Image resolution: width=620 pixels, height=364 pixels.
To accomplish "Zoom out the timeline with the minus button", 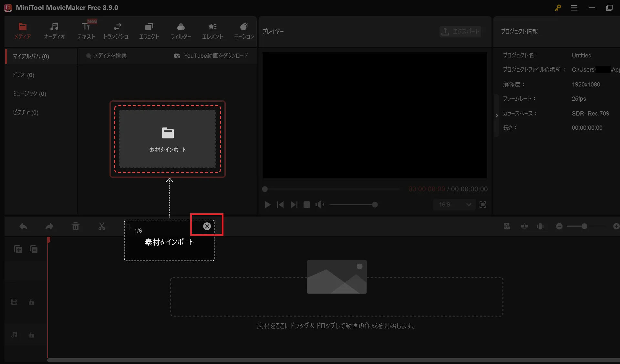I will 559,227.
